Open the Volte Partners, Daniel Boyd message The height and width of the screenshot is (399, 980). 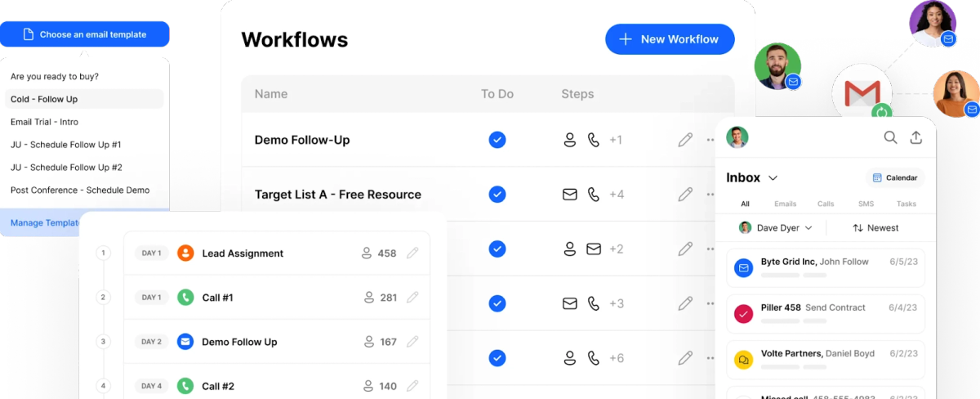point(825,360)
